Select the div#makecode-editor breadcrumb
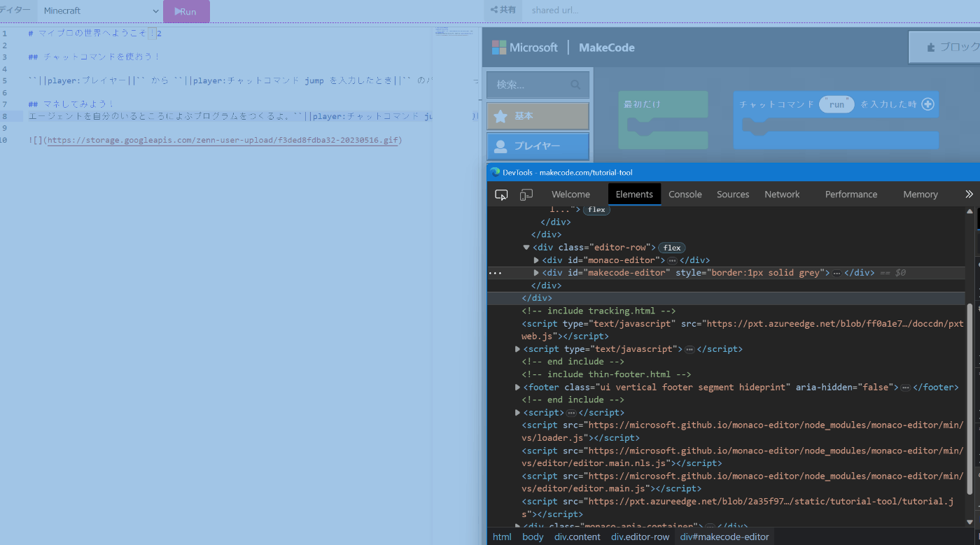 724,537
